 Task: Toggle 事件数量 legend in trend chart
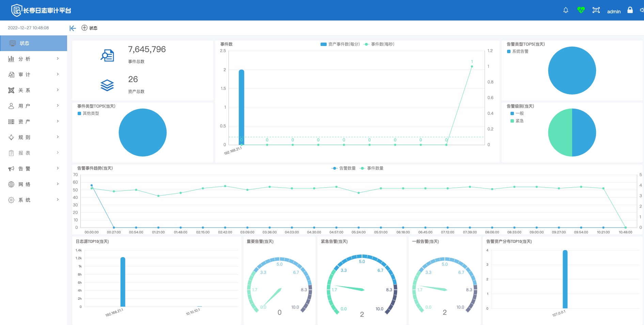pyautogui.click(x=372, y=168)
